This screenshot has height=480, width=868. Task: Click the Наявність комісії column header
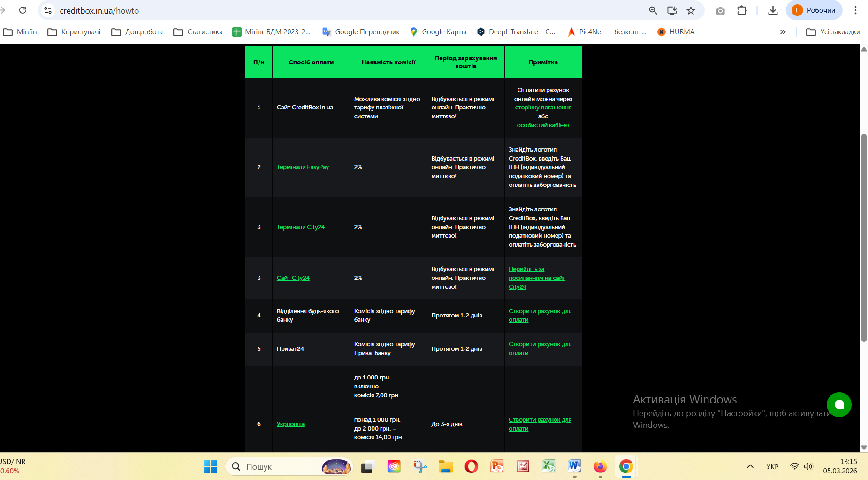pyautogui.click(x=388, y=62)
